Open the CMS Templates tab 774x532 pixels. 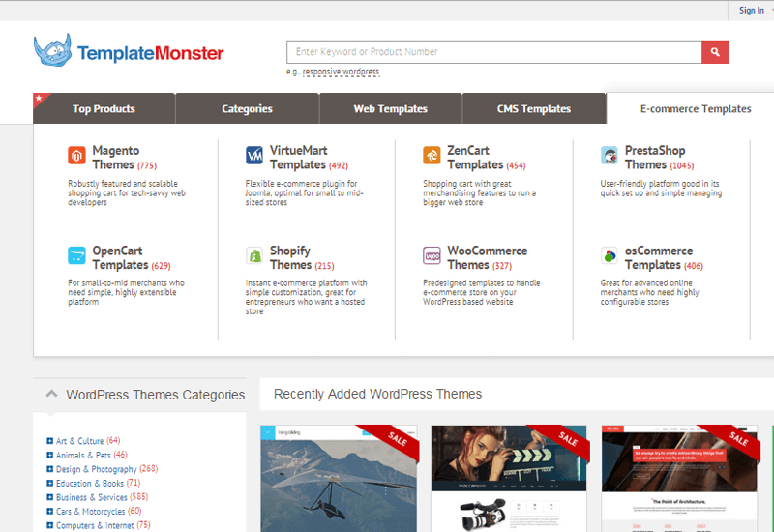coord(534,108)
